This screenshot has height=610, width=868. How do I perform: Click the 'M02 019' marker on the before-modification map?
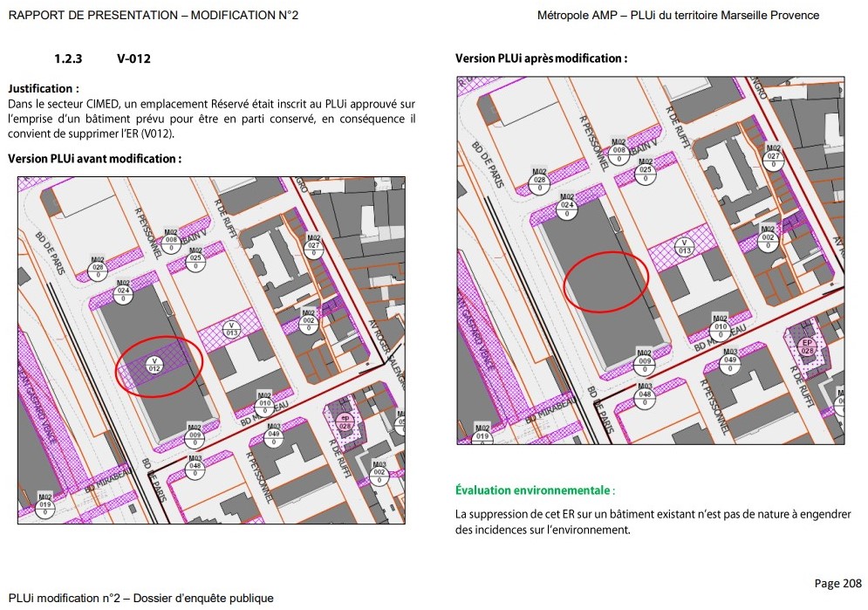(x=44, y=506)
